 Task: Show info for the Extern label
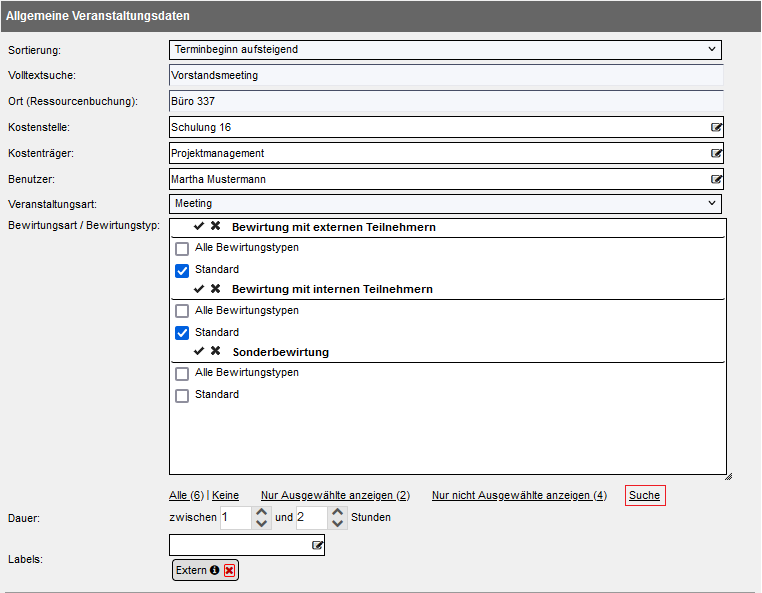point(214,570)
